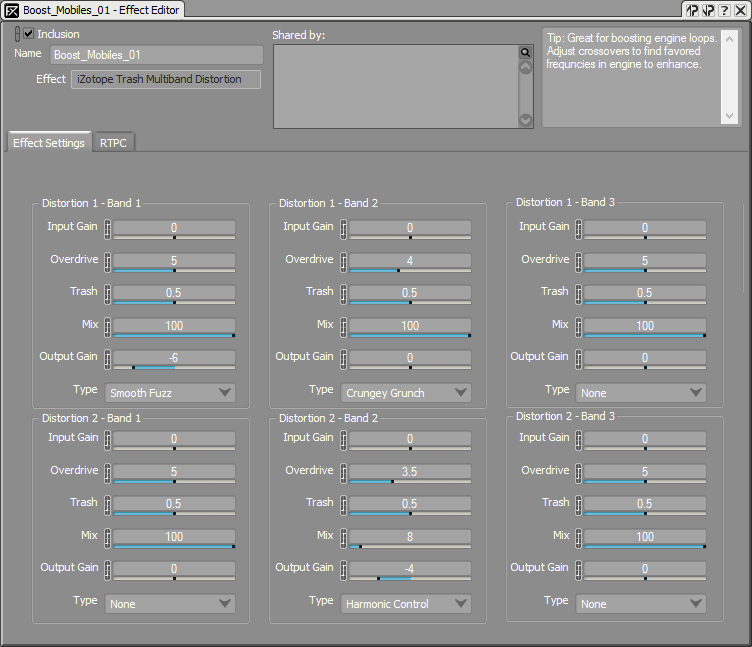The height and width of the screenshot is (647, 752).
Task: Click RTPC handle for Distortion 1 Band 1 Trash
Action: tap(107, 294)
